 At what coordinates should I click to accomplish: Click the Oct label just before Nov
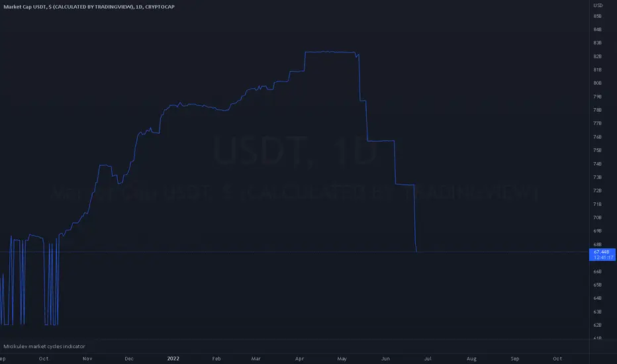pos(44,359)
